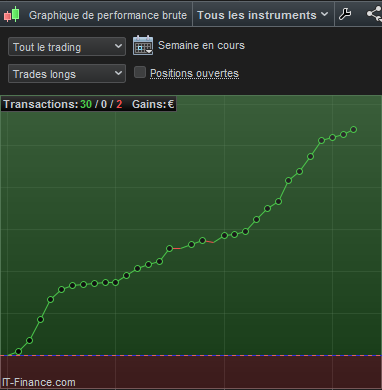This screenshot has height=390, width=382.
Task: Open the Tous les instruments dropdown
Action: coord(263,15)
